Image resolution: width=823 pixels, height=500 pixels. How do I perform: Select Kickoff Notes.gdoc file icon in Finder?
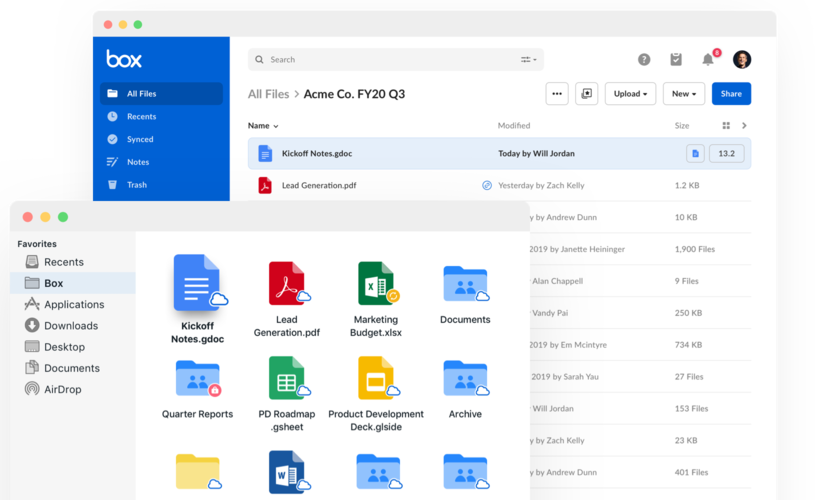coord(197,283)
